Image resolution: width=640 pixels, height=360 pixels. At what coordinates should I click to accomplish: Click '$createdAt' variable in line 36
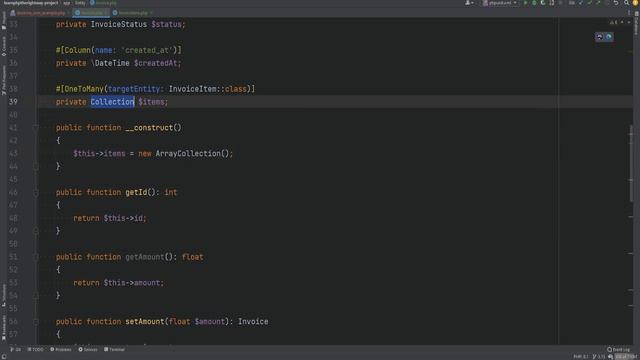pos(156,63)
